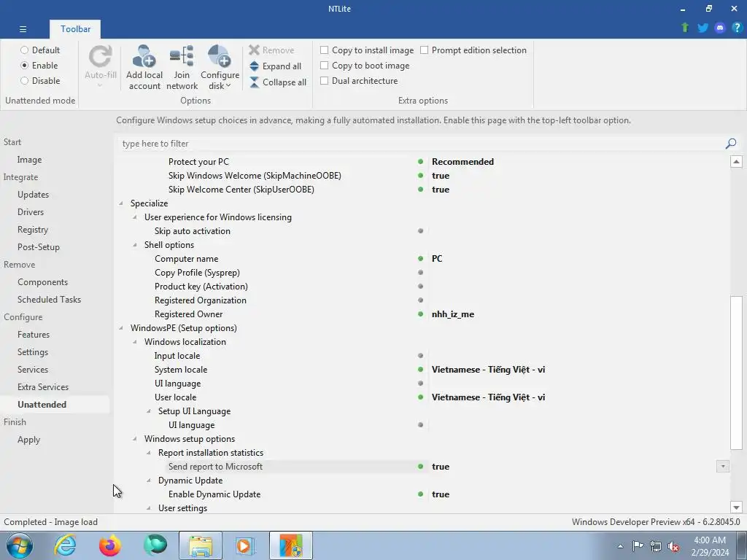Open the Scheduled Tasks page
Image resolution: width=747 pixels, height=560 pixels.
[49, 300]
